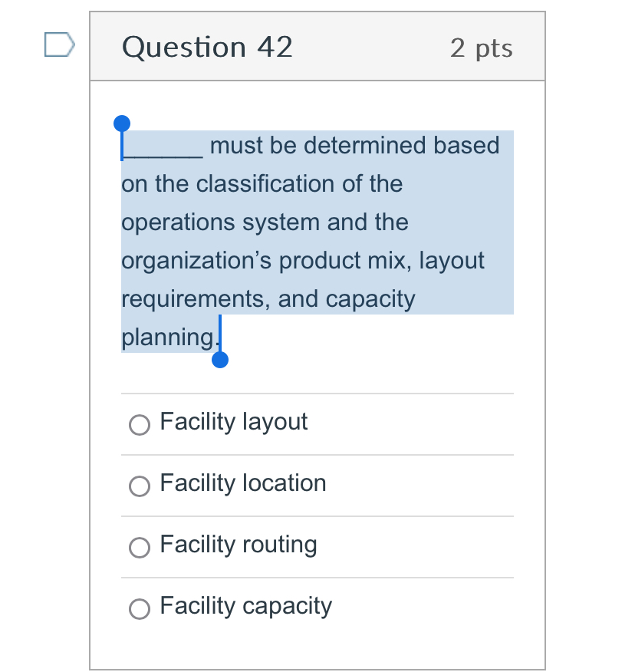The height and width of the screenshot is (672, 635).
Task: Click the 2 pts points label
Action: [482, 48]
